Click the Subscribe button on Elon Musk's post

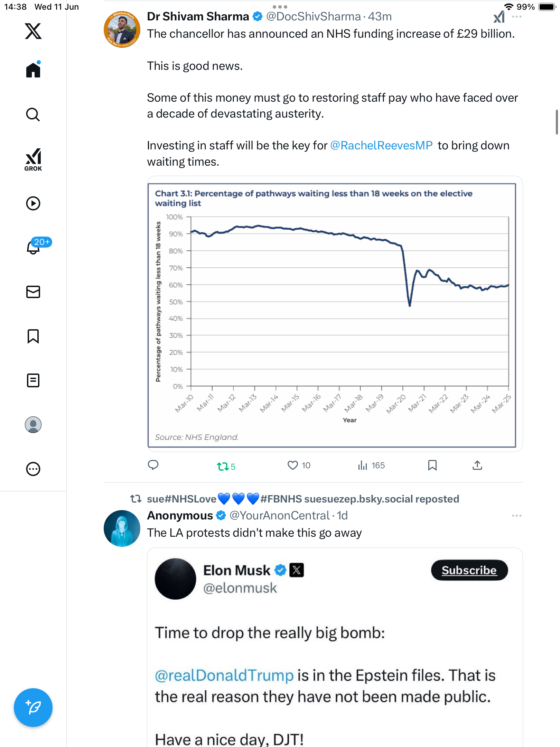[x=469, y=570]
